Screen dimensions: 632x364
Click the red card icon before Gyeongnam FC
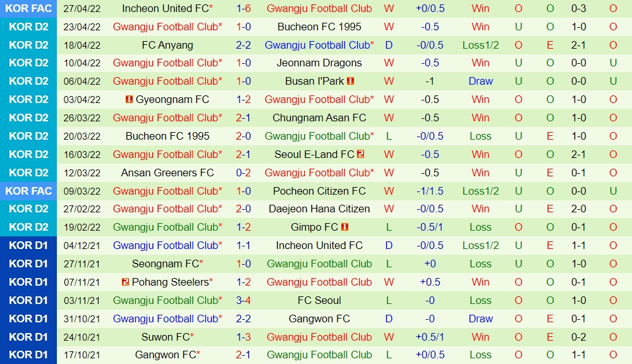pos(130,100)
